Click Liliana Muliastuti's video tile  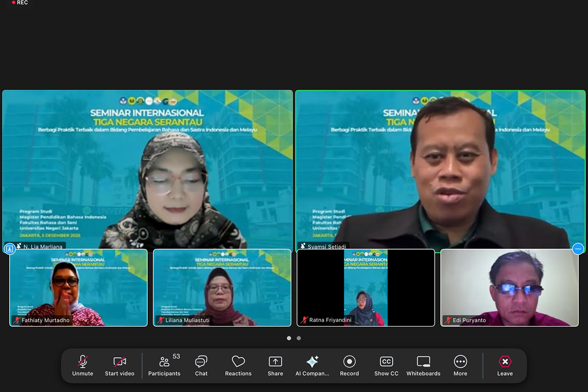(222, 288)
